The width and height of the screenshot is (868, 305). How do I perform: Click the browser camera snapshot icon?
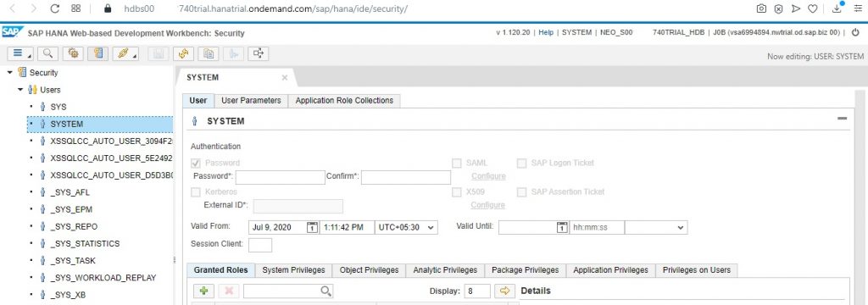pos(762,8)
